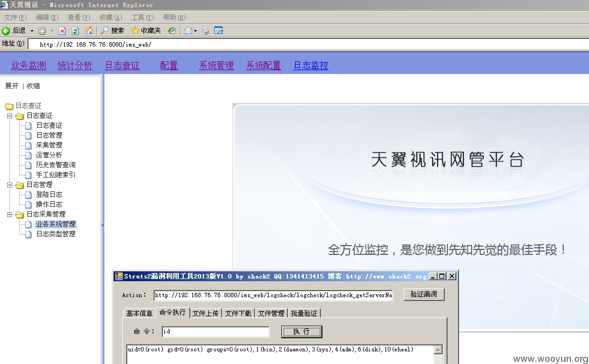
Task: Click page icon beside 运营分析
Action: tap(28, 155)
